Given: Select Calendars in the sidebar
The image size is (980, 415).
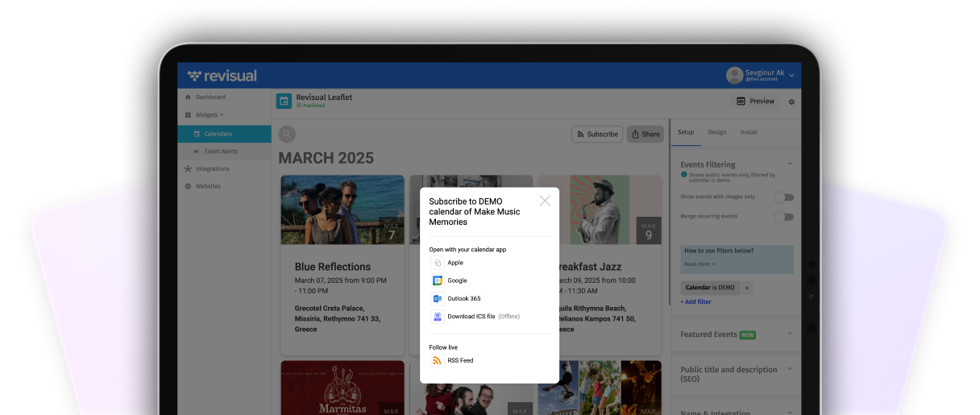Looking at the screenshot, I should tap(224, 134).
